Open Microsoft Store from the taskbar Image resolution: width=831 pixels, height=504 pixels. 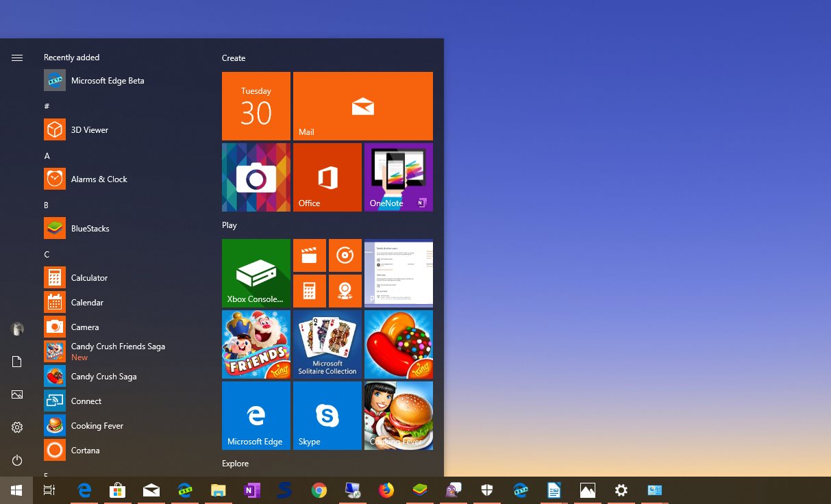tap(118, 490)
